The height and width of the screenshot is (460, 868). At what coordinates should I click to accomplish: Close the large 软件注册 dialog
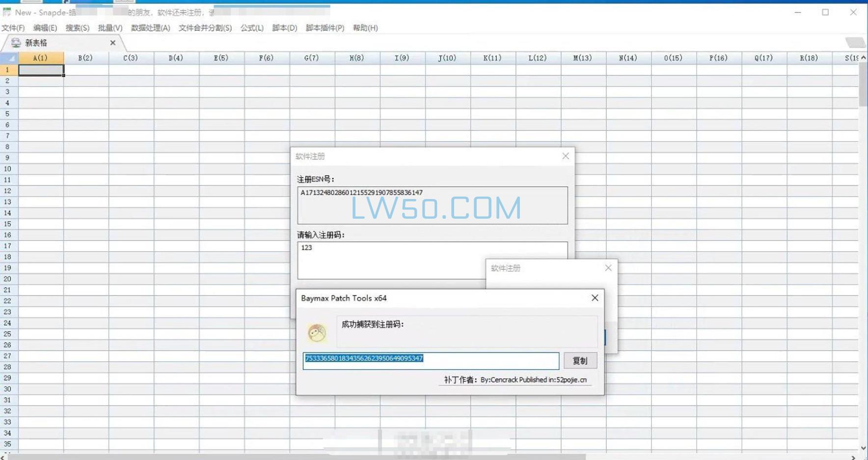566,156
